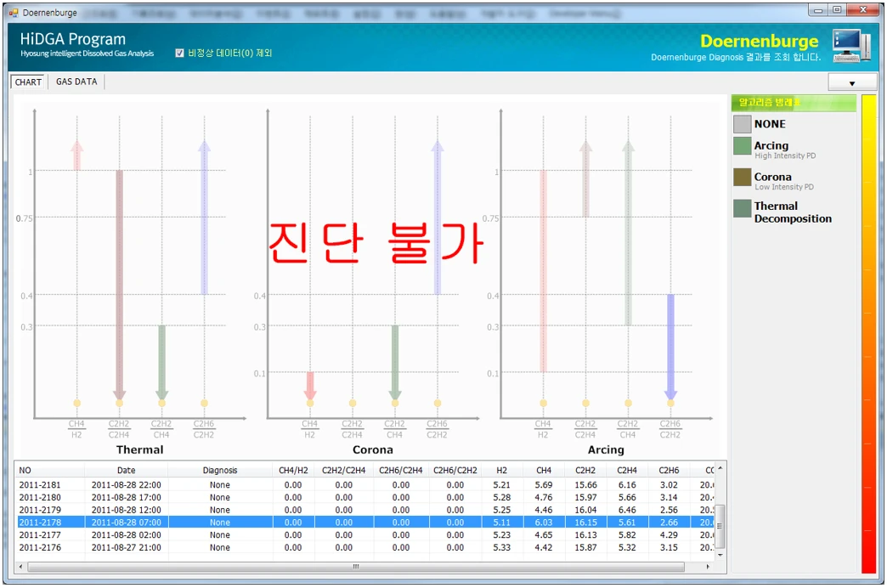The width and height of the screenshot is (887, 588).
Task: Click highlighted row 2011-2178
Action: [x=365, y=523]
